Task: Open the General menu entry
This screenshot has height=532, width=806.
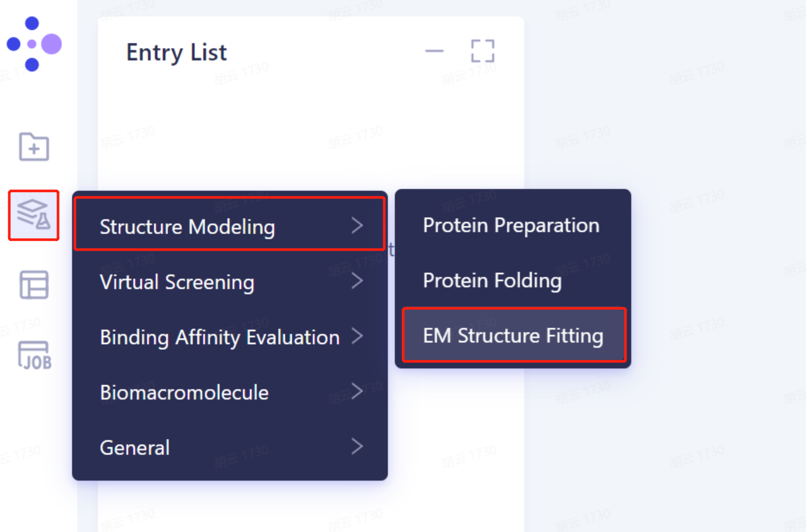Action: coord(134,447)
